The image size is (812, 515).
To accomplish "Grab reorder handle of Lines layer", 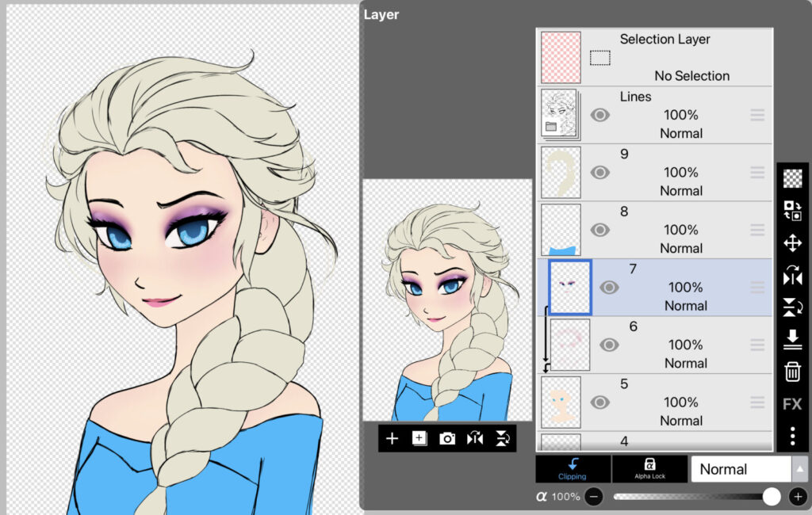I will point(757,115).
